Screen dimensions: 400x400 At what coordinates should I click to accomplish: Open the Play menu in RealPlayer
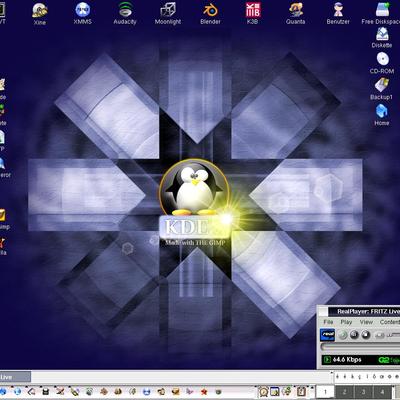[x=346, y=322]
